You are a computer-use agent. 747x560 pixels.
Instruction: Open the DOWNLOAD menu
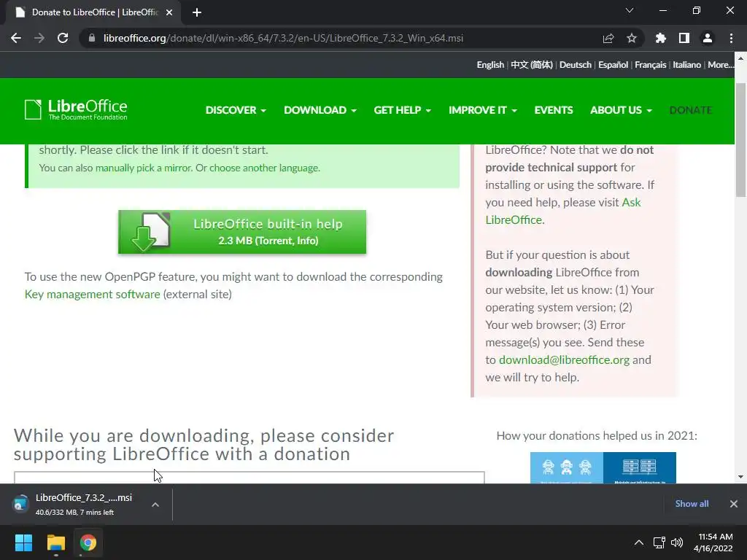[x=320, y=110]
